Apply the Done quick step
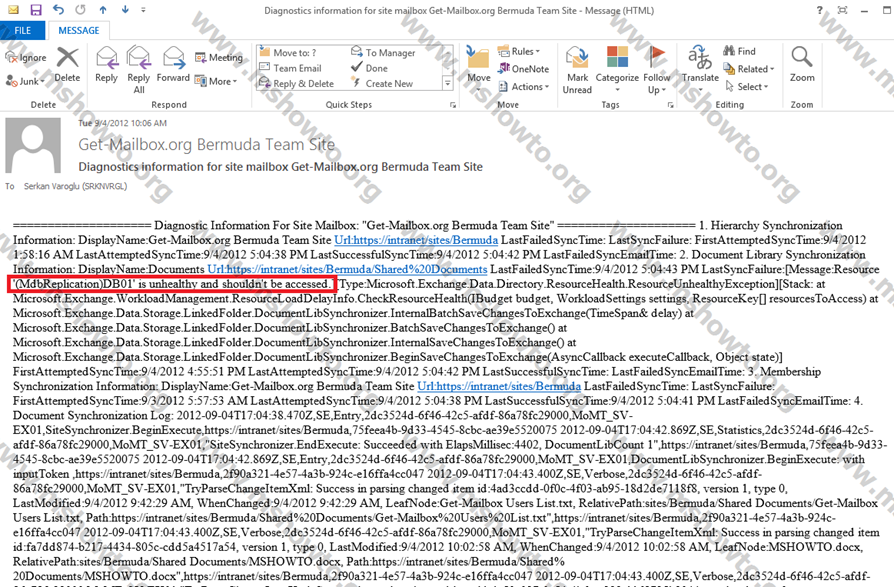 point(369,68)
